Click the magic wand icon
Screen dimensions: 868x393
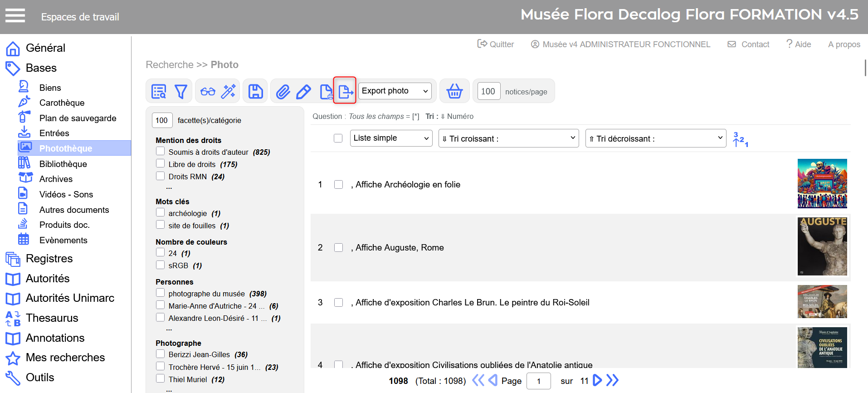point(229,92)
